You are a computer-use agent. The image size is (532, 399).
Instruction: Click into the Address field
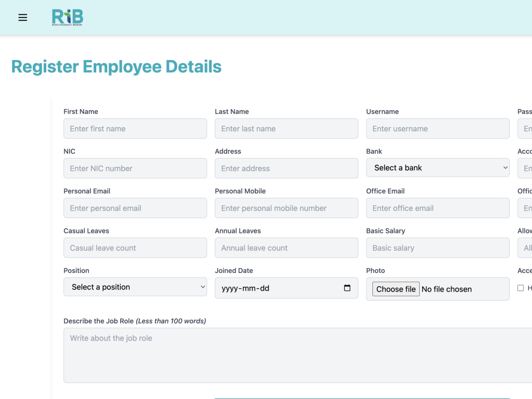(x=286, y=168)
